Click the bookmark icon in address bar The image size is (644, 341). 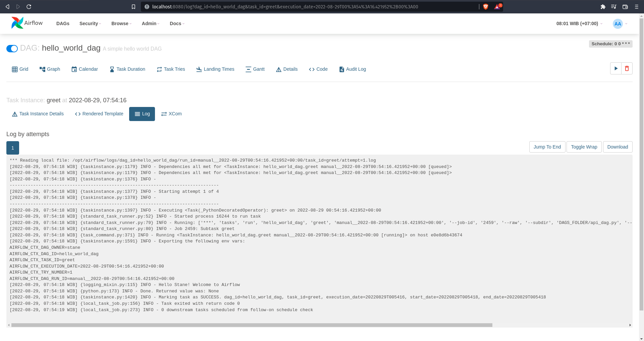133,7
